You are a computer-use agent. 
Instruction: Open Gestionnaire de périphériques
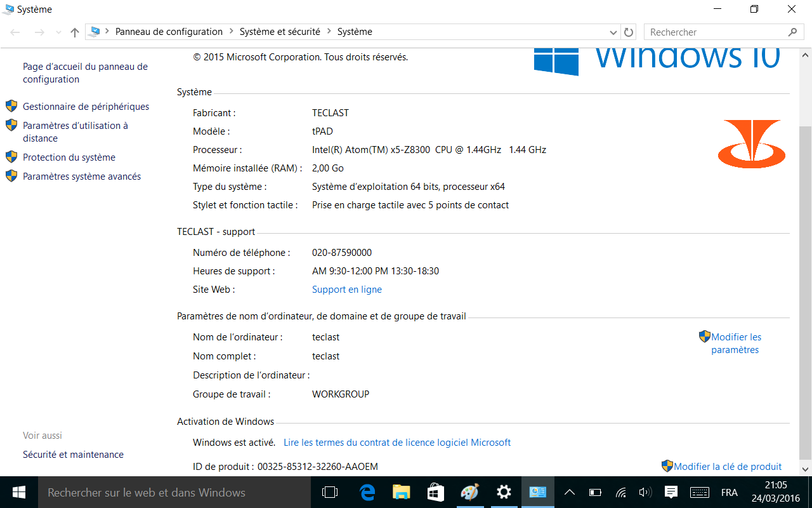coord(86,107)
